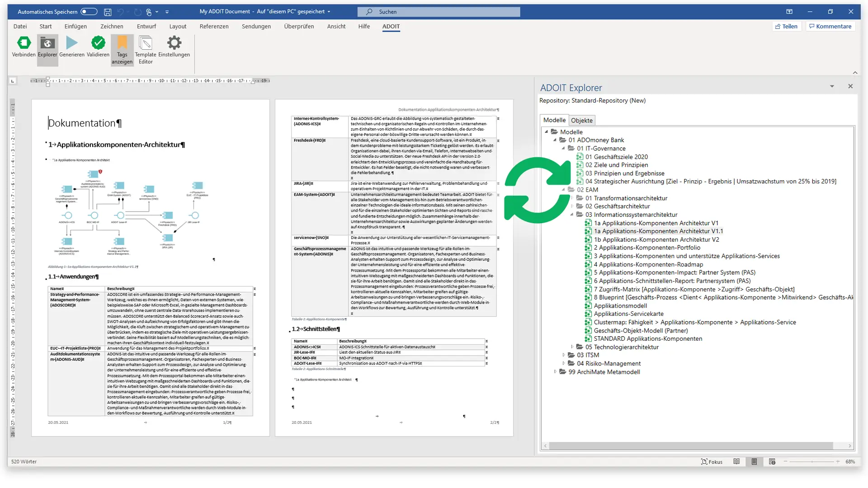Switch to the Start ribbon tab

pyautogui.click(x=46, y=27)
